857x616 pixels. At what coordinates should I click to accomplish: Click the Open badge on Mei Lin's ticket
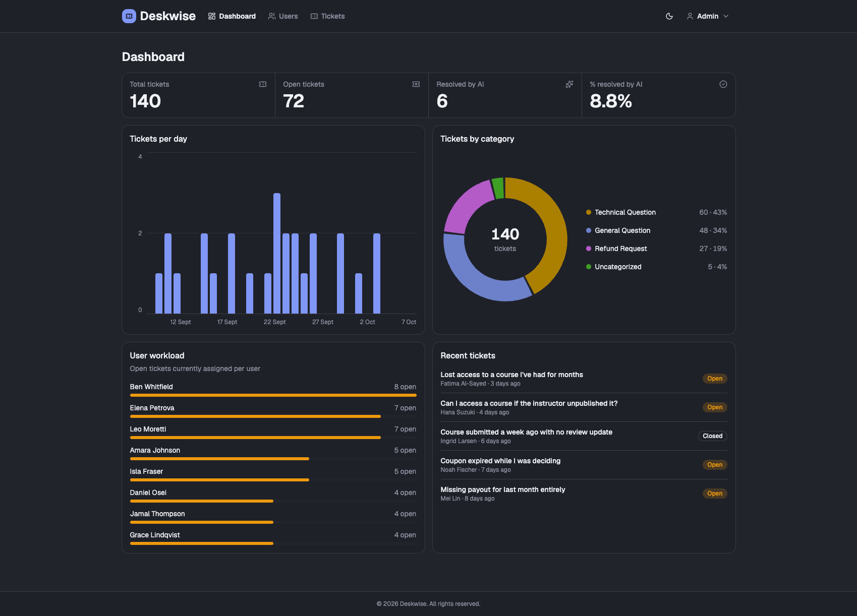coord(715,494)
